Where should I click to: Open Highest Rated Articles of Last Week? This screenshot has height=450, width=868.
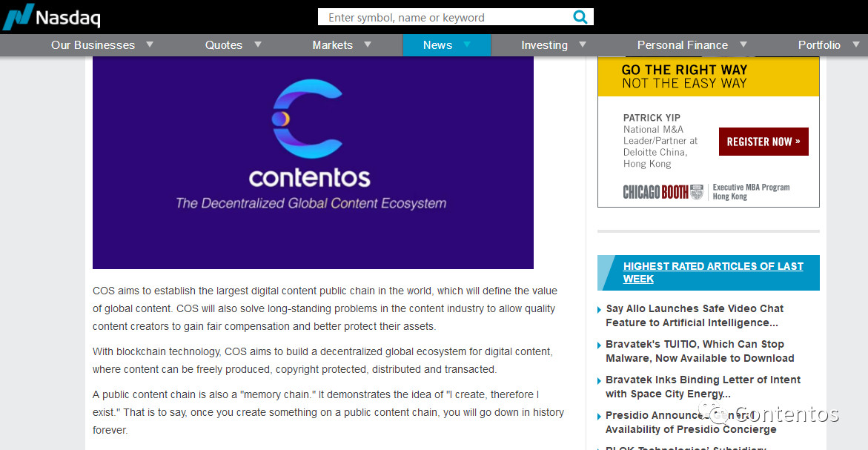pyautogui.click(x=713, y=272)
